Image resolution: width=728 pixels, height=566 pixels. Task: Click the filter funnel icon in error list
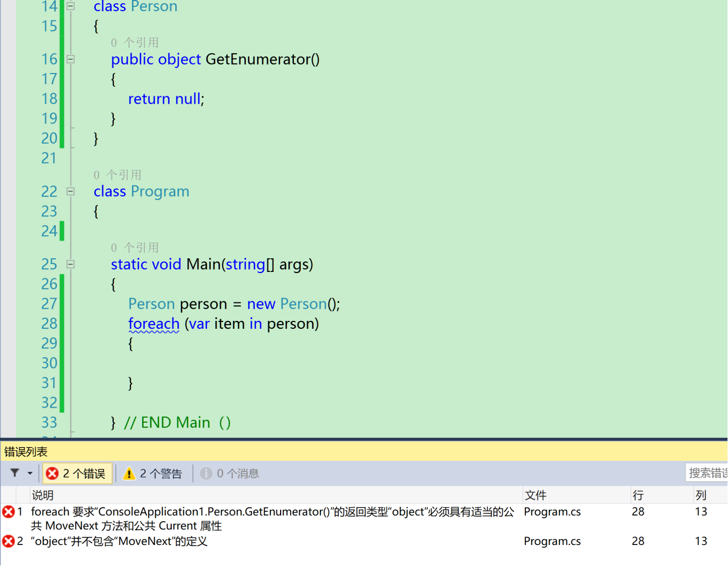pos(15,473)
